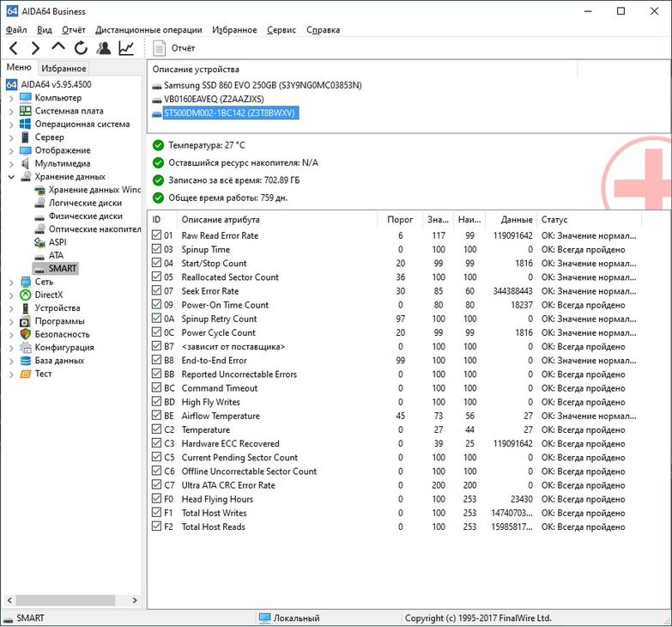Select the Тест benchmark icon
The height and width of the screenshot is (627, 672).
(26, 374)
